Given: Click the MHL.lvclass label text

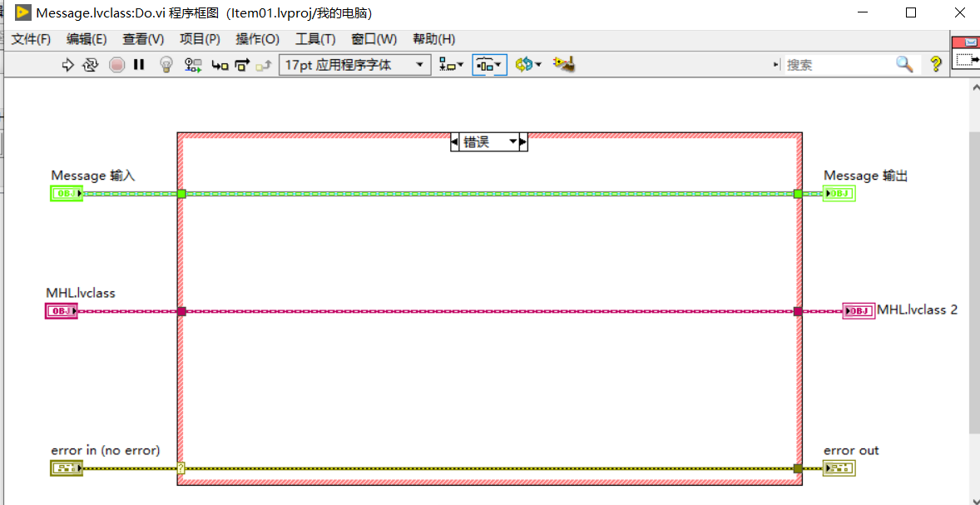Looking at the screenshot, I should [x=81, y=293].
